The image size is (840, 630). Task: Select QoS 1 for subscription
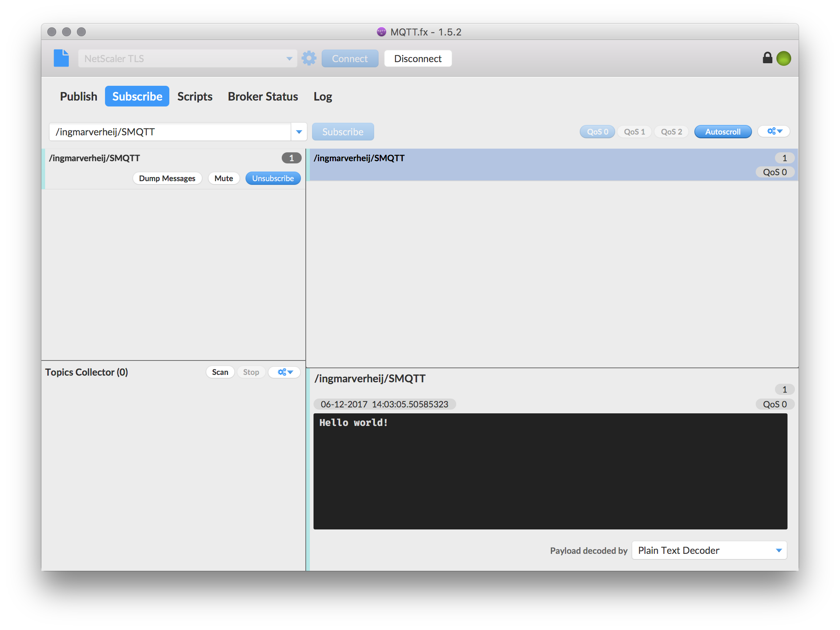pyautogui.click(x=634, y=132)
